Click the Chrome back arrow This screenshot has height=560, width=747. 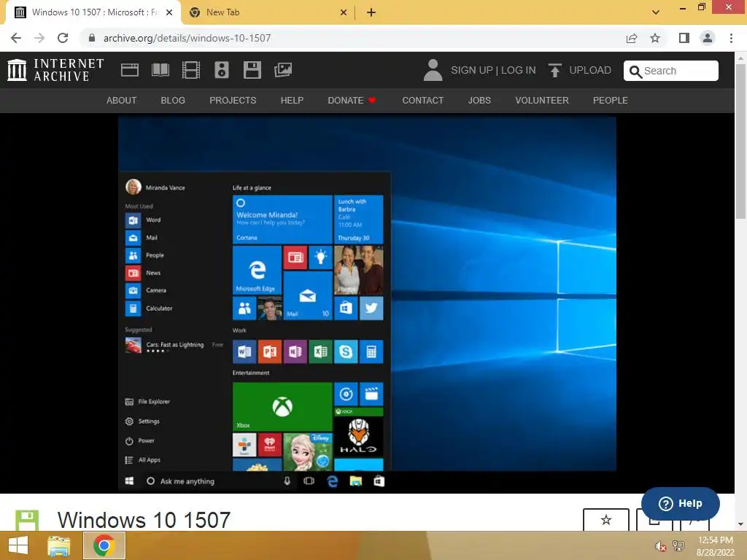[x=16, y=38]
